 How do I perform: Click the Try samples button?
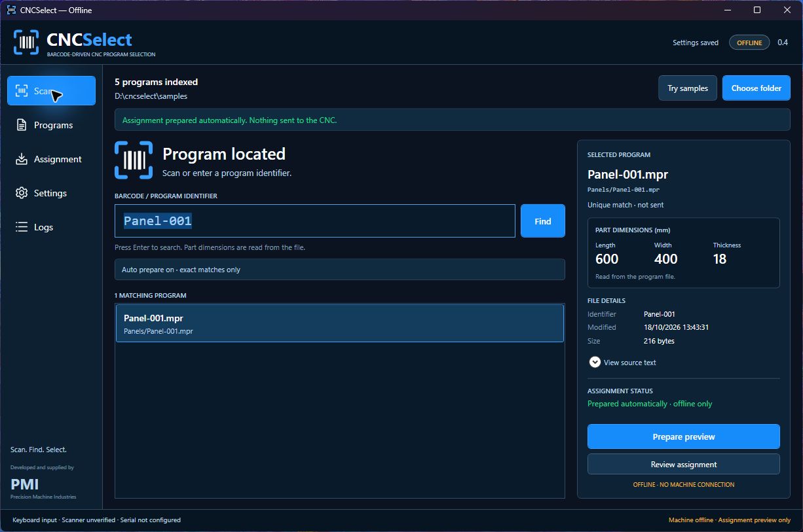[688, 88]
